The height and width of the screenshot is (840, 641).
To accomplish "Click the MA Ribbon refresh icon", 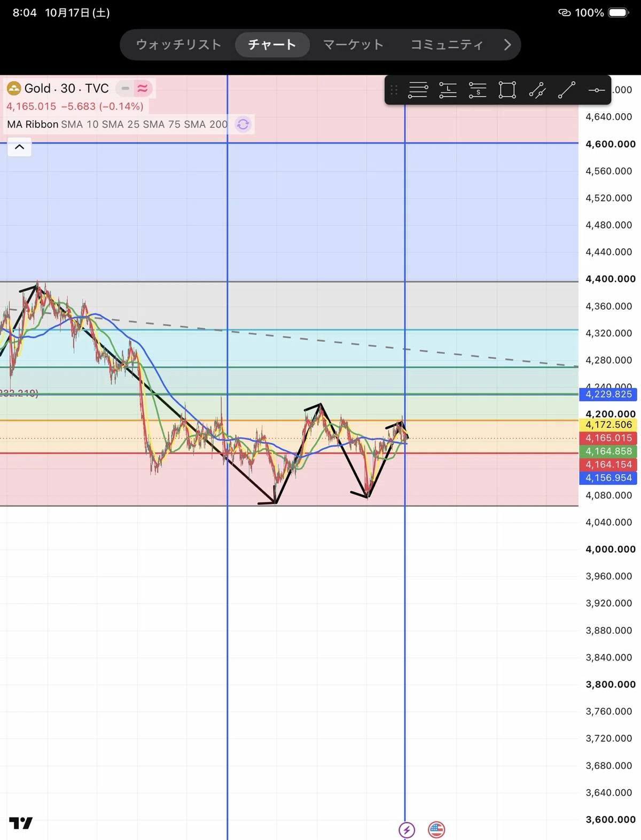I will (x=243, y=124).
